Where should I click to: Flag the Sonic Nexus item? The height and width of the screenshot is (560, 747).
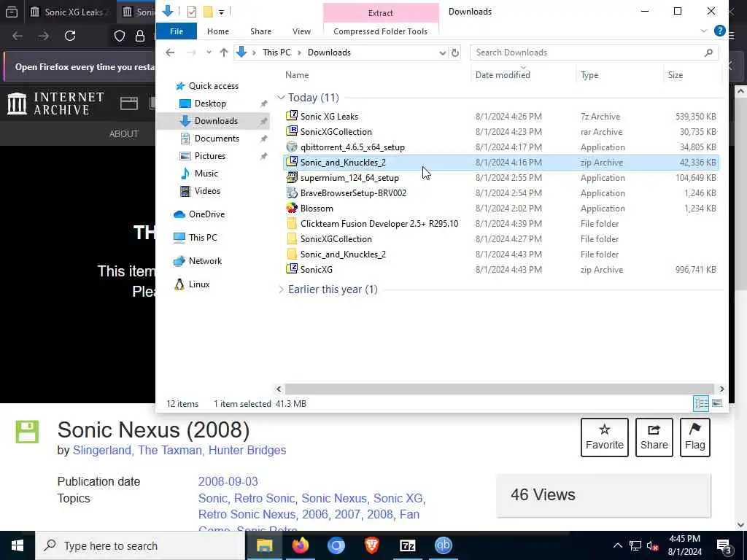694,437
